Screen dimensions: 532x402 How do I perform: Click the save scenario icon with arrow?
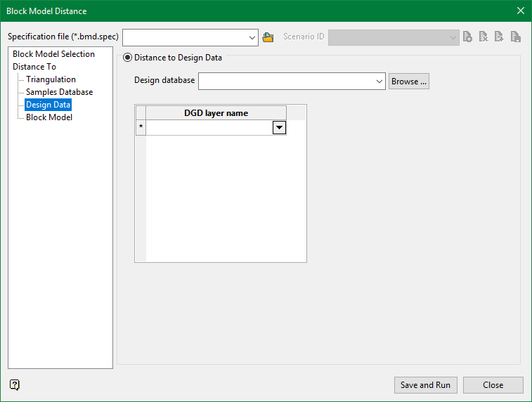[x=500, y=37]
